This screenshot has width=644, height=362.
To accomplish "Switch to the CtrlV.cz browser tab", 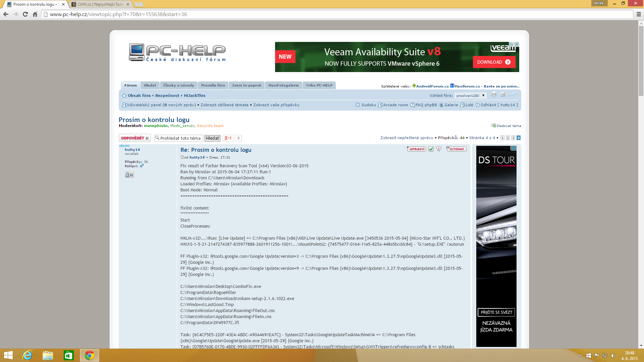I will (100, 4).
